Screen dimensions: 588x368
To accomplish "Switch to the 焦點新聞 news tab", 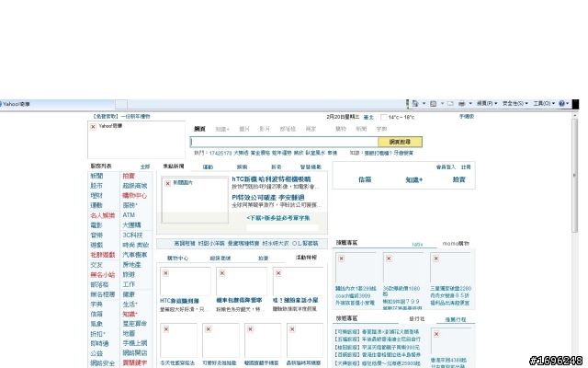I will pyautogui.click(x=174, y=166).
